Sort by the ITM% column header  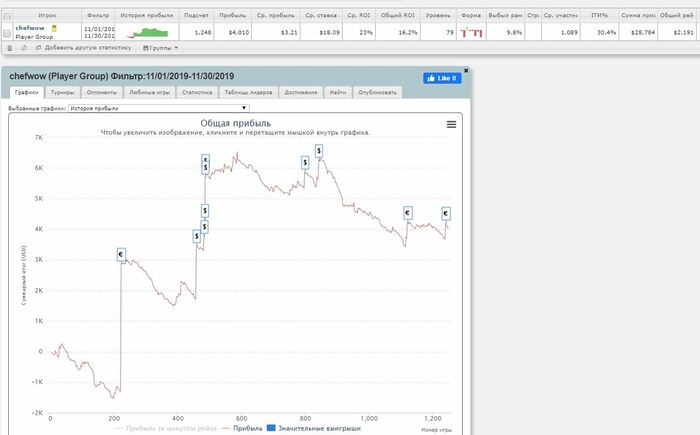[x=600, y=15]
